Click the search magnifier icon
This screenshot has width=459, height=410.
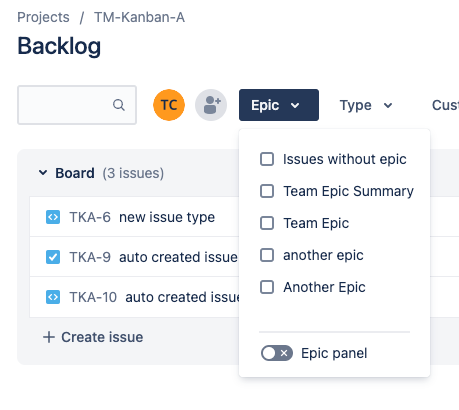click(x=119, y=105)
